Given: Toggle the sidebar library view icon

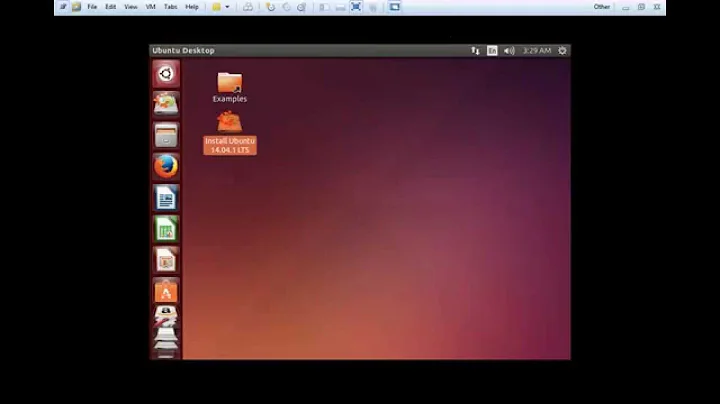Looking at the screenshot, I should pyautogui.click(x=324, y=7).
